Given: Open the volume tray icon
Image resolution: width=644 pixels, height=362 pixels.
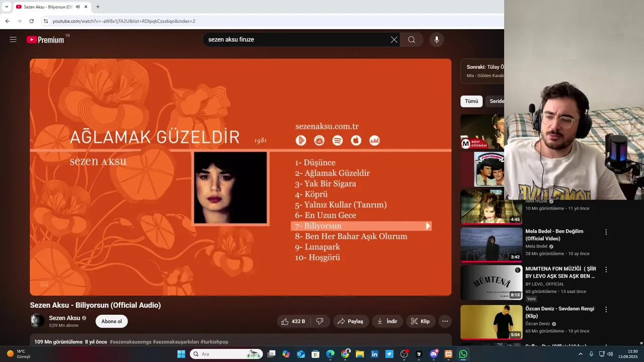Looking at the screenshot, I should (610, 354).
